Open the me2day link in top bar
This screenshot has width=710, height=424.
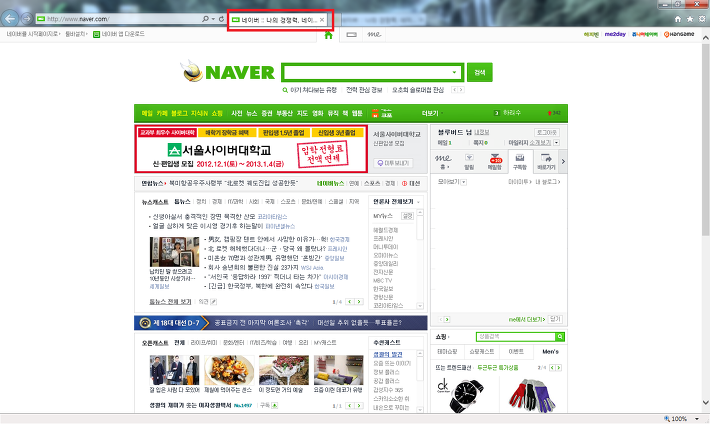coord(615,34)
